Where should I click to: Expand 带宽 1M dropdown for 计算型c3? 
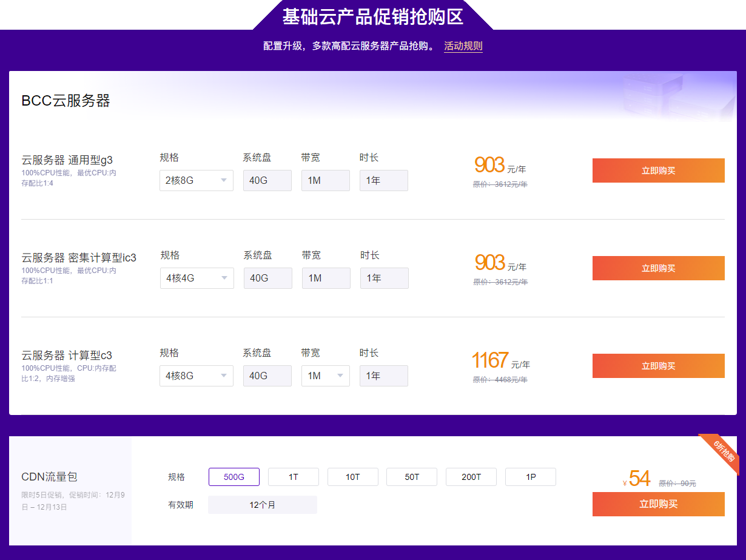[326, 376]
